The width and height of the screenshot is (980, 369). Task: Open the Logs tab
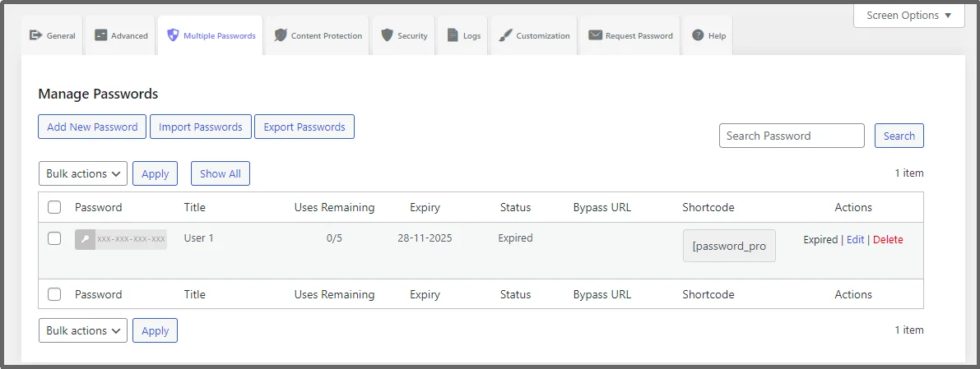(464, 35)
